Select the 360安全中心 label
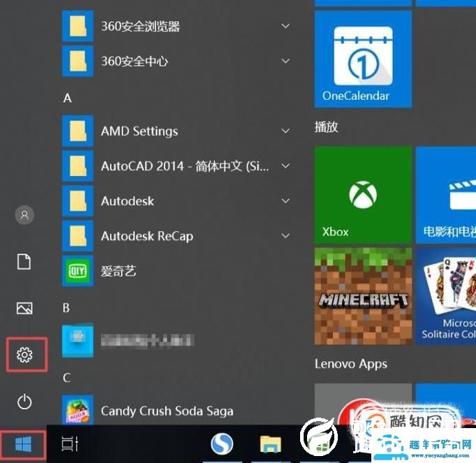Screen dimensions: 476x463 [134, 61]
